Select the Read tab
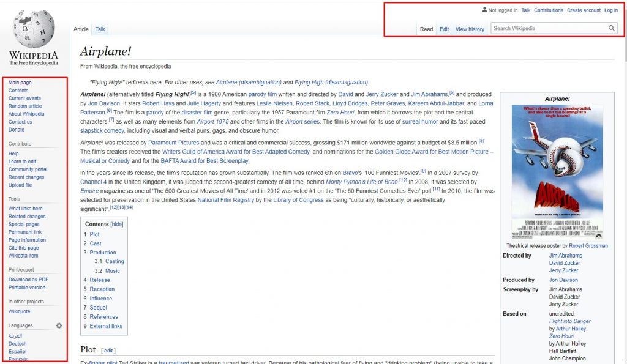 point(426,29)
